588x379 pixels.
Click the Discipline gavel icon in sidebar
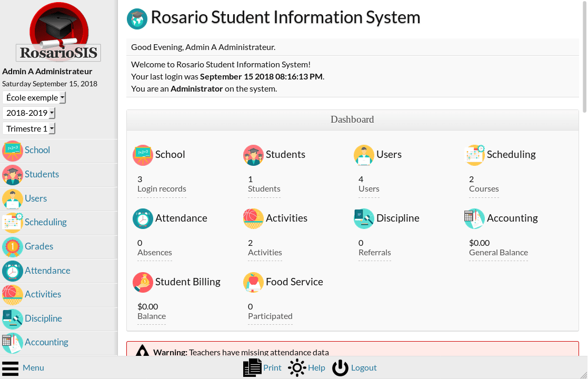tap(13, 319)
